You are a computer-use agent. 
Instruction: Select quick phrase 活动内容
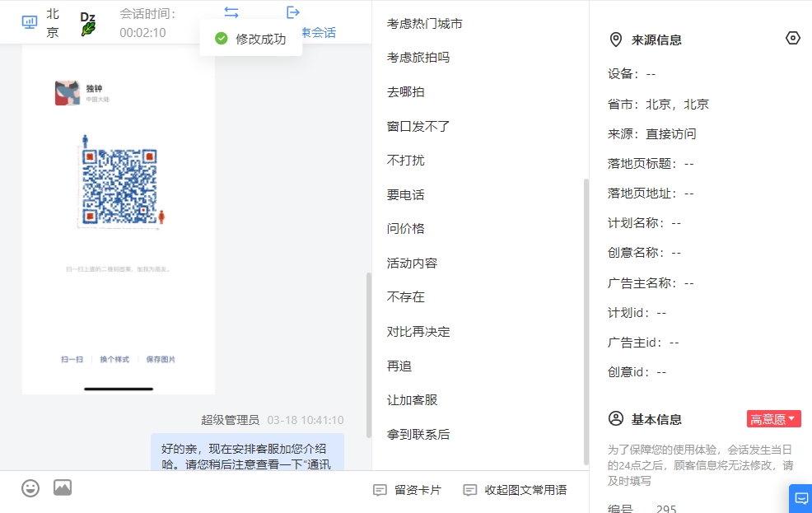[x=413, y=263]
